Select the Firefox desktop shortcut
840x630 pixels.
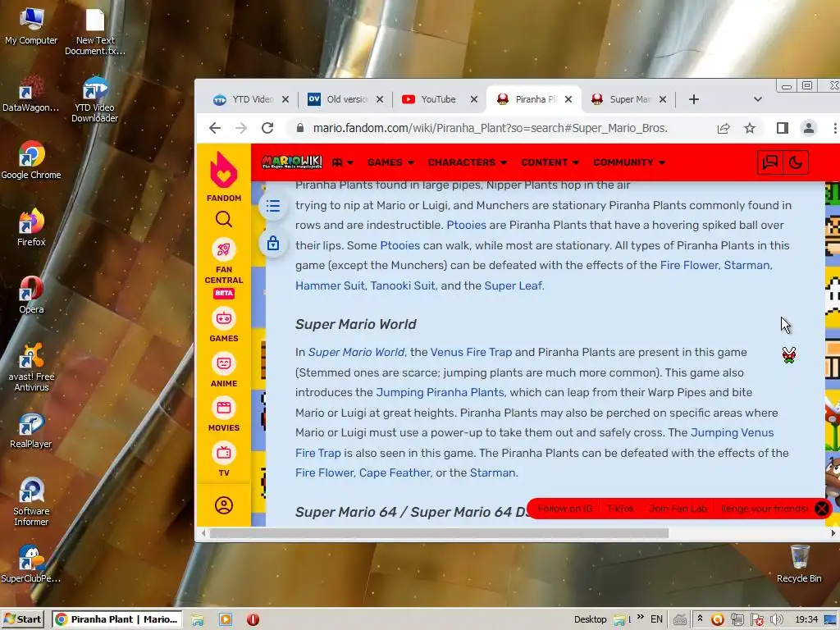pos(31,227)
